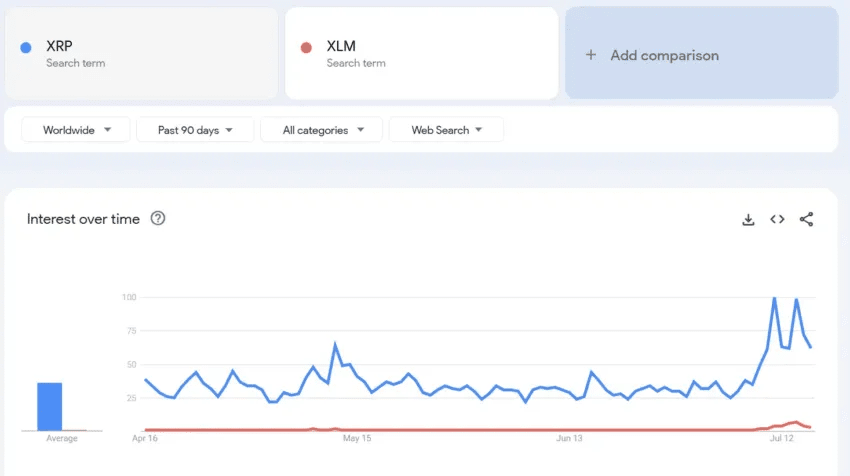Image resolution: width=850 pixels, height=476 pixels.
Task: Open help for Interest over time
Action: (158, 218)
